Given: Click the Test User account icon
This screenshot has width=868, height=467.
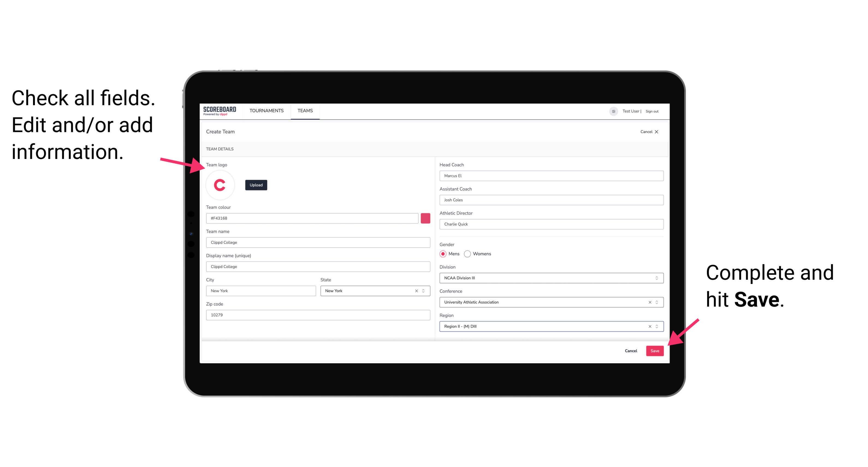Looking at the screenshot, I should [x=611, y=111].
